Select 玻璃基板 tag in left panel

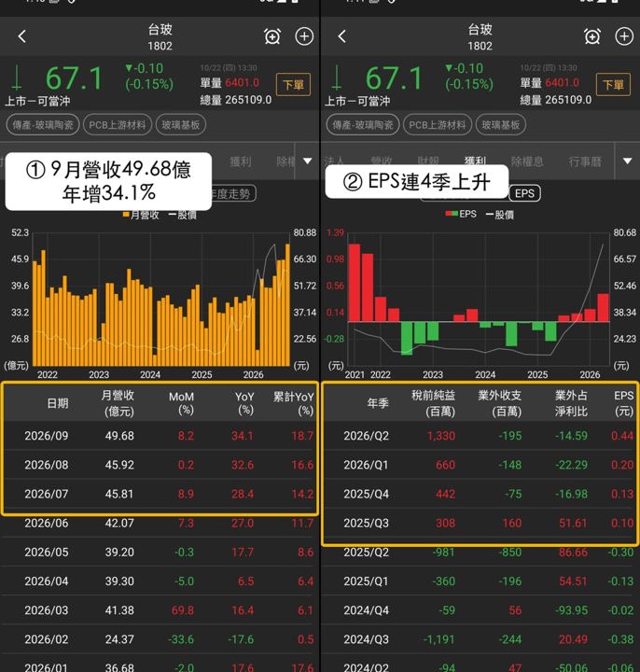[181, 125]
